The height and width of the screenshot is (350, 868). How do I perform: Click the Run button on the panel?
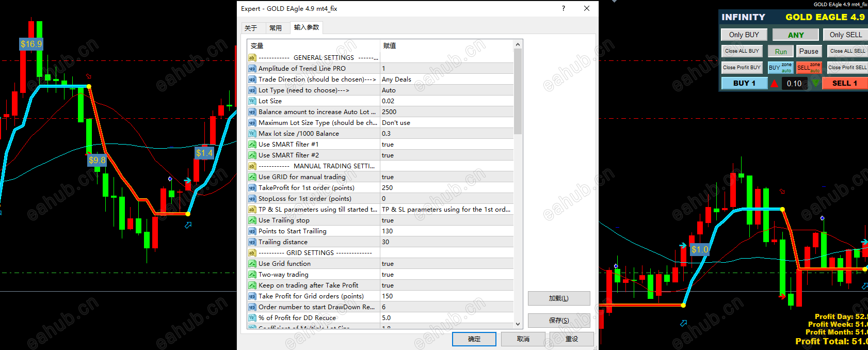point(781,51)
